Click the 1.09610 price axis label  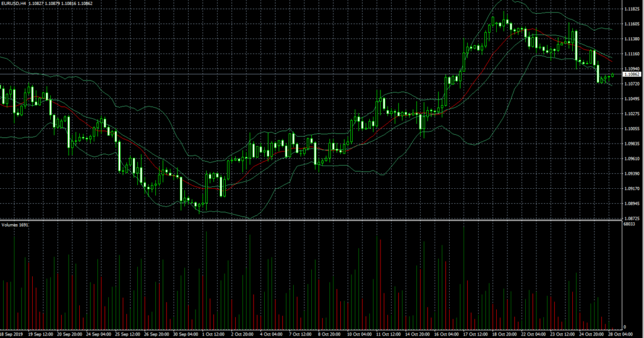(631, 159)
